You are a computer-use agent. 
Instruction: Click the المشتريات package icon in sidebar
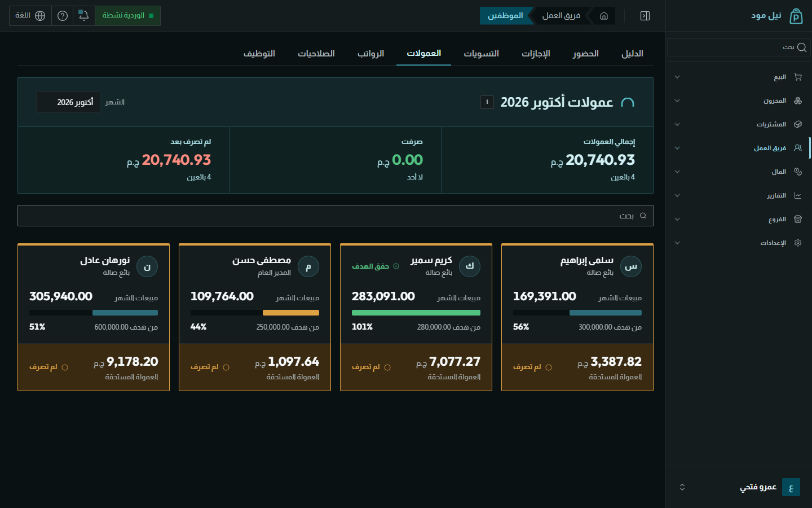click(798, 124)
